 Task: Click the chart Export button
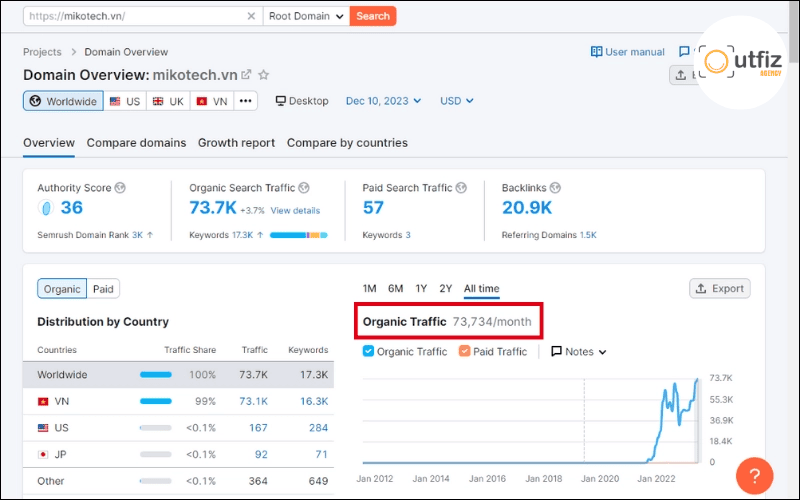[719, 288]
